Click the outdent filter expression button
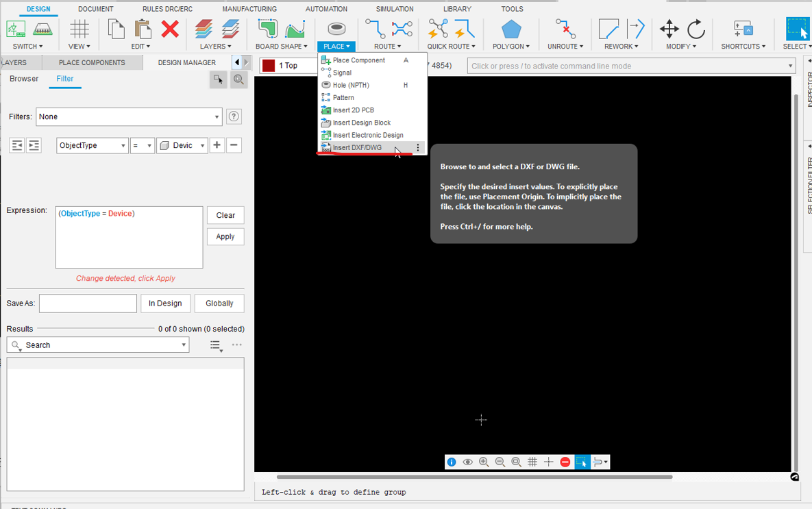The height and width of the screenshot is (509, 812). (x=17, y=145)
